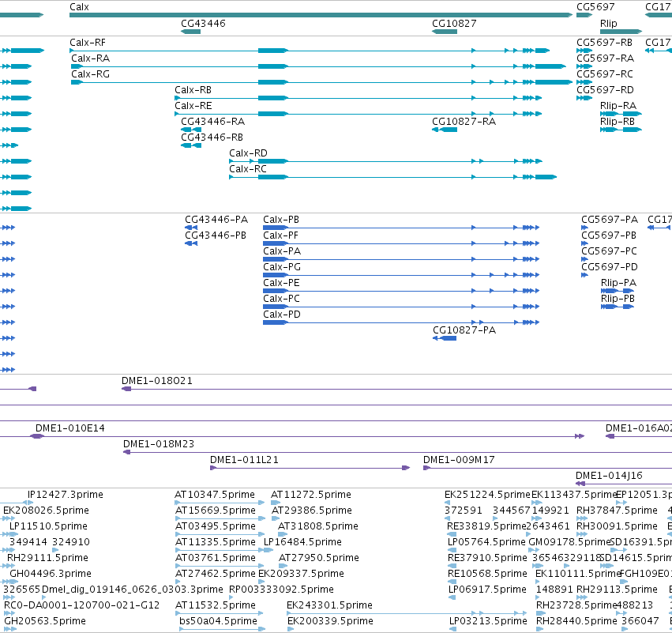Image resolution: width=672 pixels, height=633 pixels.
Task: Click the CG10827 gene arrow glyph
Action: tap(445, 32)
